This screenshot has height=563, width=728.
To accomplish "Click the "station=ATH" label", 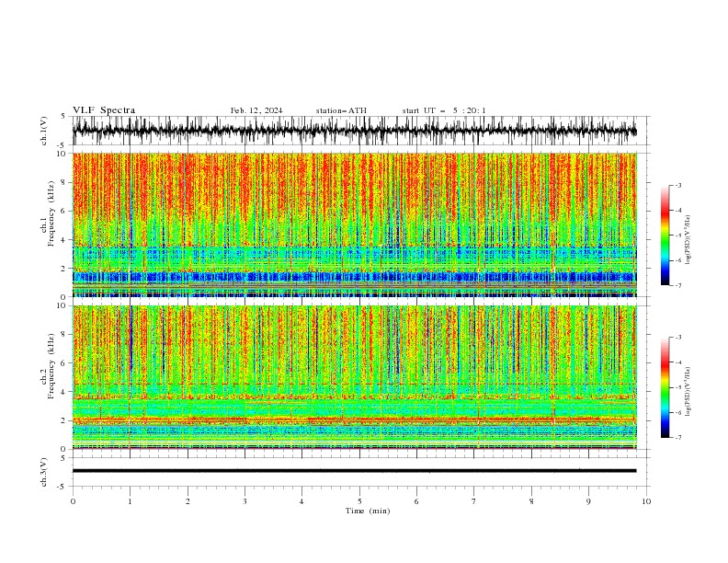I will [x=341, y=110].
